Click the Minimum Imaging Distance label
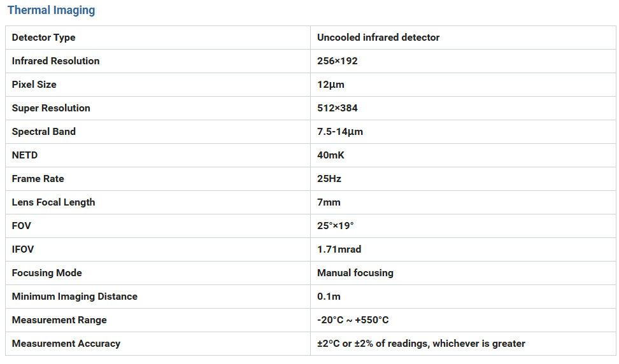 [75, 297]
